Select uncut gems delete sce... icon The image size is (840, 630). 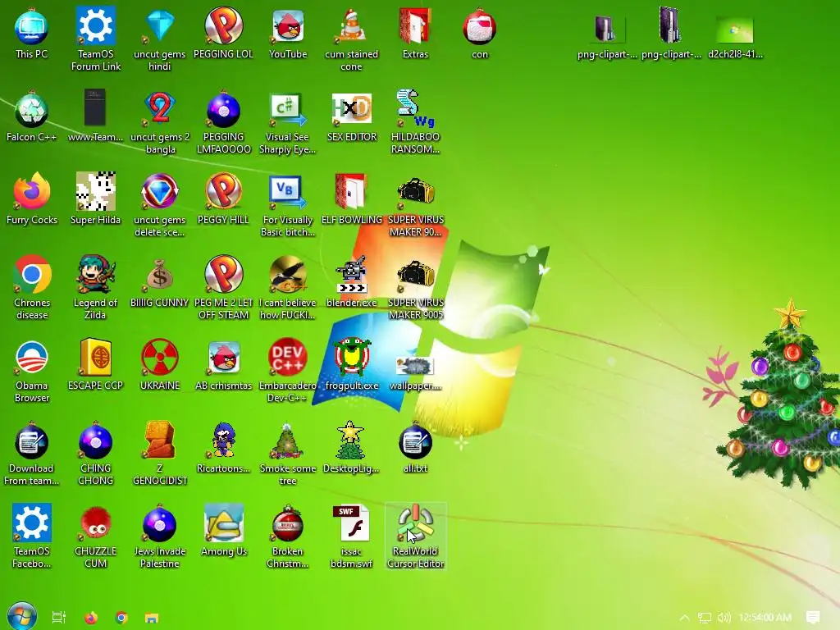pyautogui.click(x=160, y=191)
